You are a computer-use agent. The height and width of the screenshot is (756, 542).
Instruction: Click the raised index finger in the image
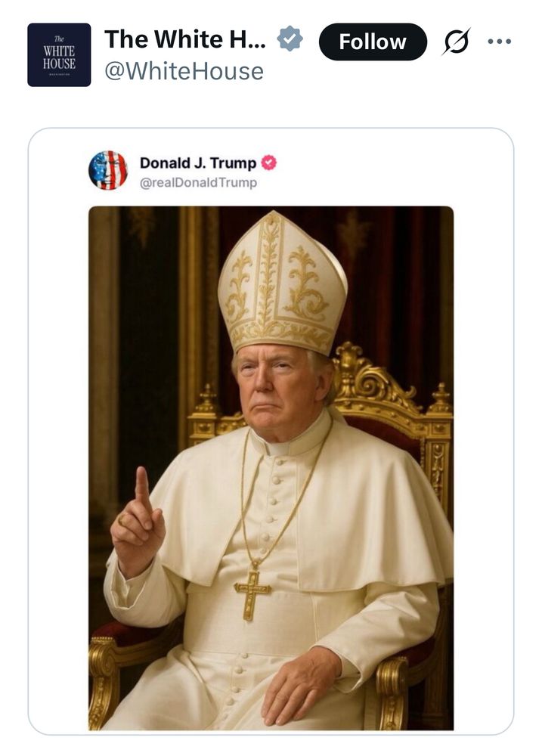click(x=141, y=488)
